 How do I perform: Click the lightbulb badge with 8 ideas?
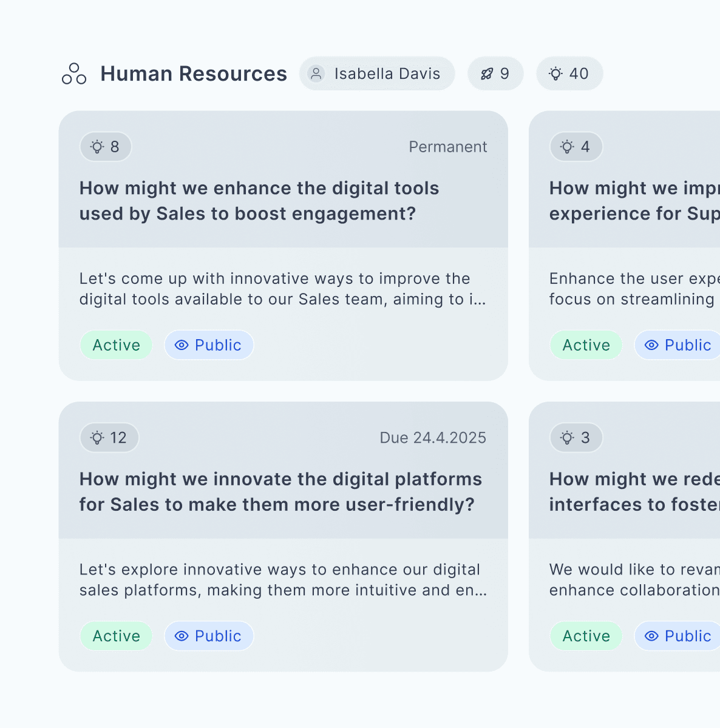click(x=106, y=147)
